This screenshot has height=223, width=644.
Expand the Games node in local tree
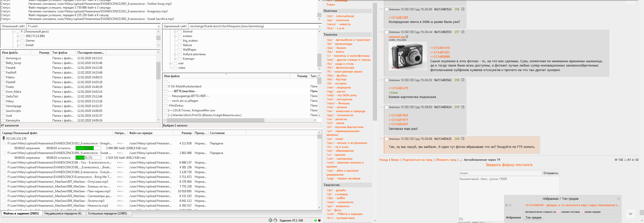tap(18, 41)
